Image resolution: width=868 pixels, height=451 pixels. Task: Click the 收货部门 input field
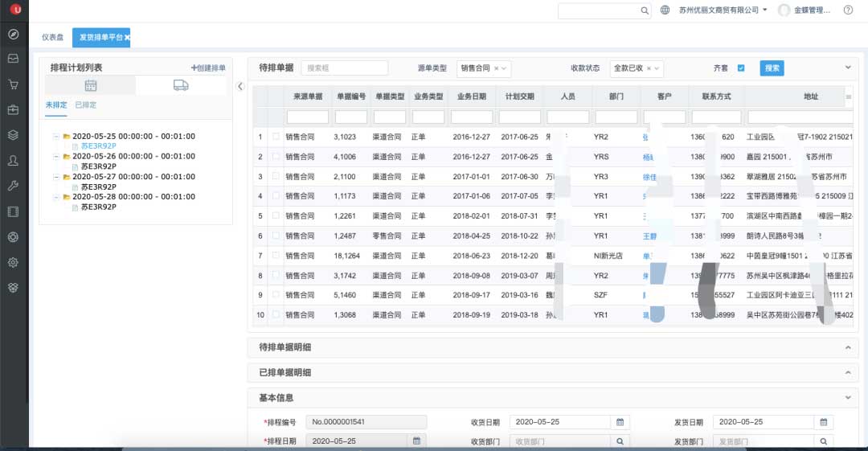pyautogui.click(x=560, y=441)
